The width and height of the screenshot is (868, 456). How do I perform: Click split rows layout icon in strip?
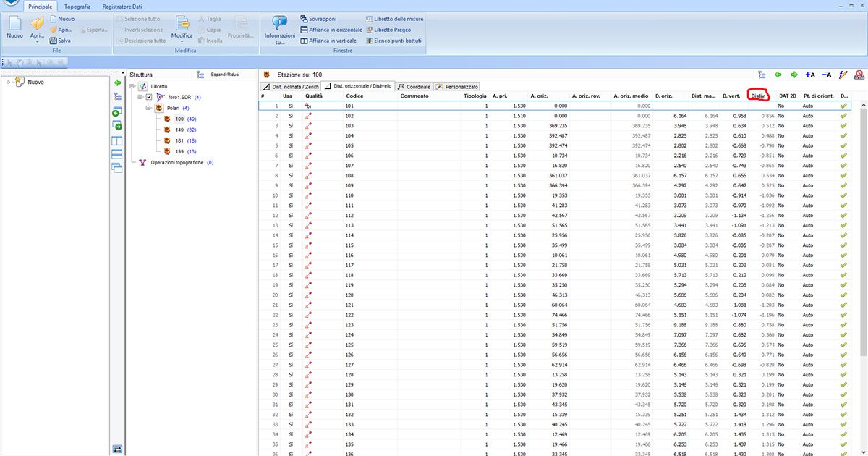pos(117,154)
